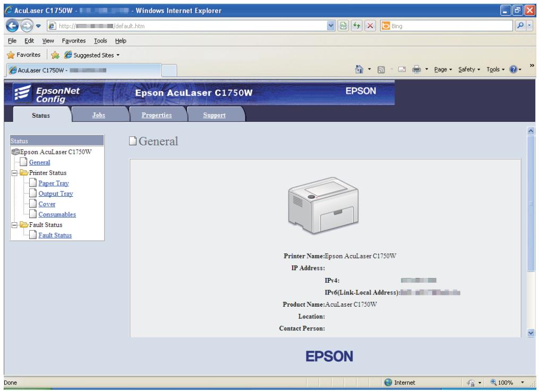Viewport: 539px width, 392px height.
Task: Click the Print icon in command bar
Action: 416,69
